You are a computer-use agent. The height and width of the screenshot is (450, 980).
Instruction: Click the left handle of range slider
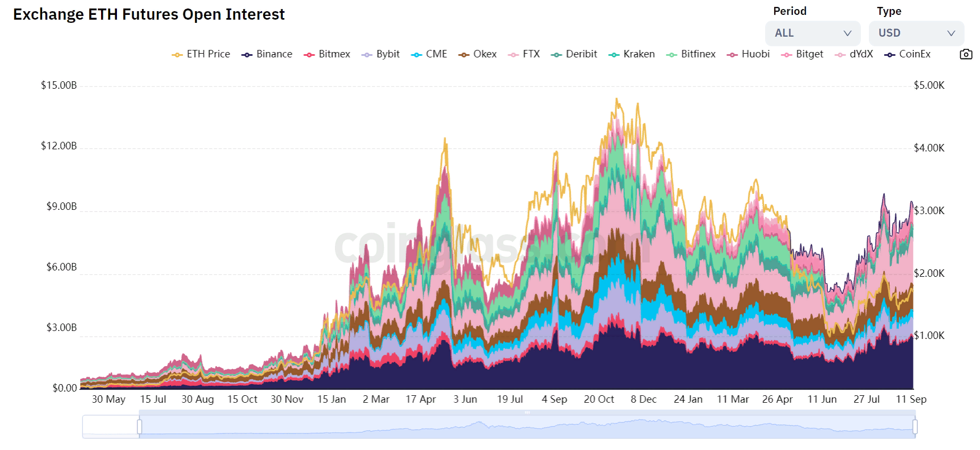pos(139,427)
